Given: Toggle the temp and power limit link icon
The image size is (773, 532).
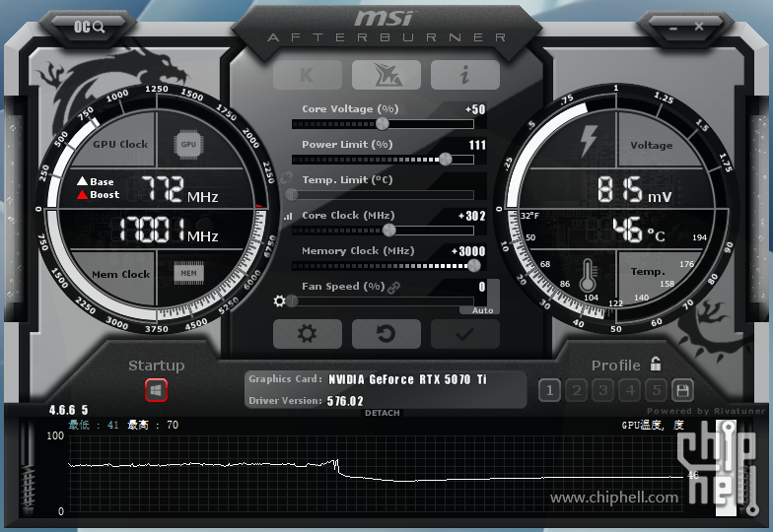Looking at the screenshot, I should [286, 178].
